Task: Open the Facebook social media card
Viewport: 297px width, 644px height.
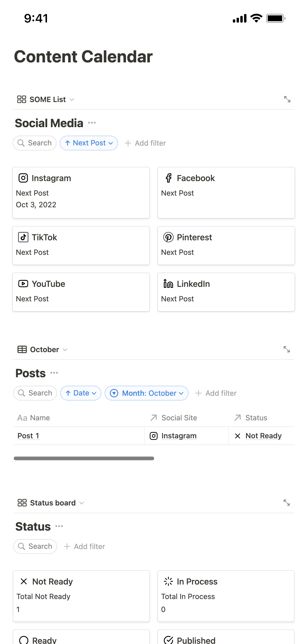Action: click(x=226, y=192)
